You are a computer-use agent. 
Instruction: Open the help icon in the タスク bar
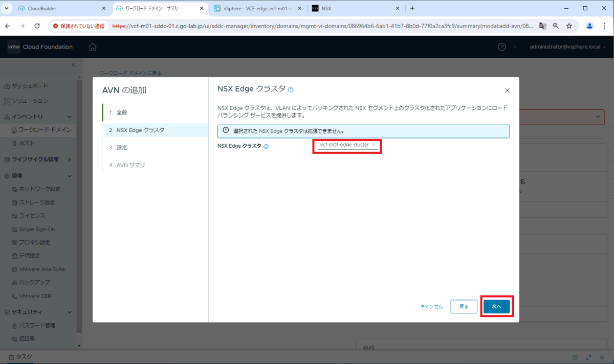(575, 357)
